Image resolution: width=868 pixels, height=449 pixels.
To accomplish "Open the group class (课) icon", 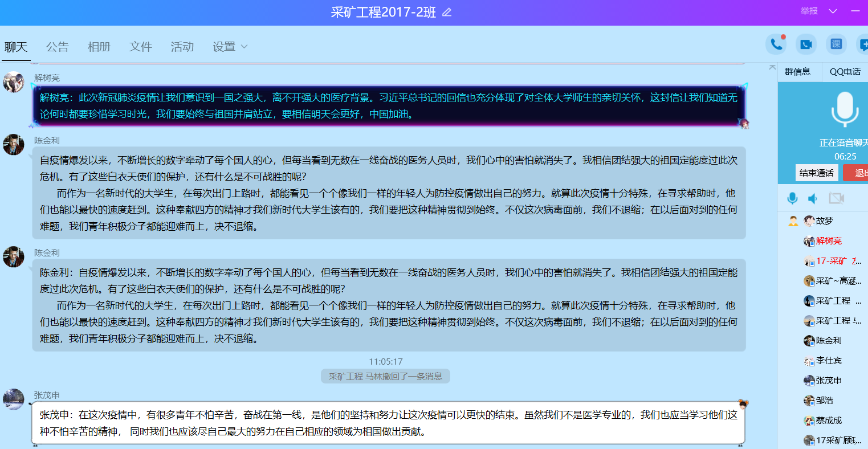I will pyautogui.click(x=836, y=44).
